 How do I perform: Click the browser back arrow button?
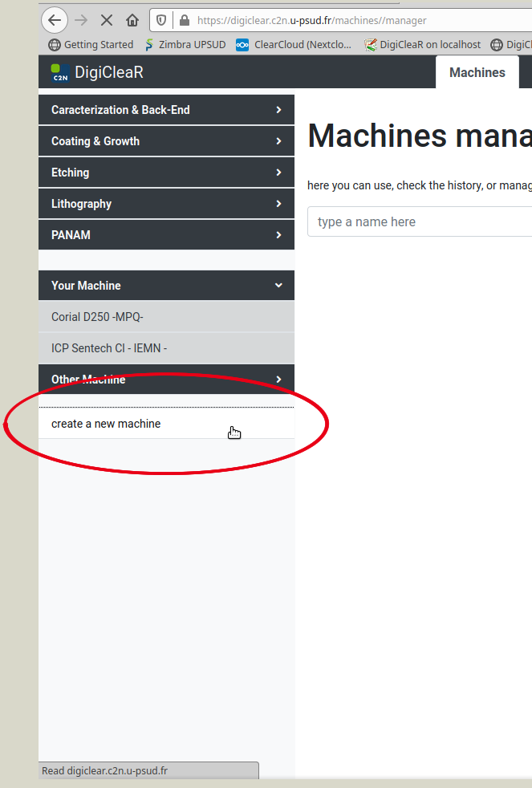(55, 20)
